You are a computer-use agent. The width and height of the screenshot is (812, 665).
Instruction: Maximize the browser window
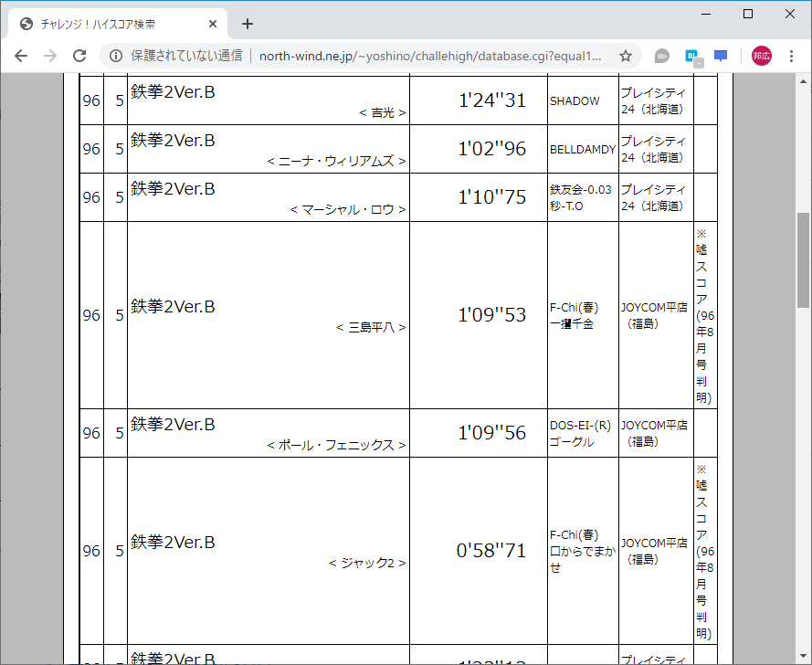pos(748,14)
